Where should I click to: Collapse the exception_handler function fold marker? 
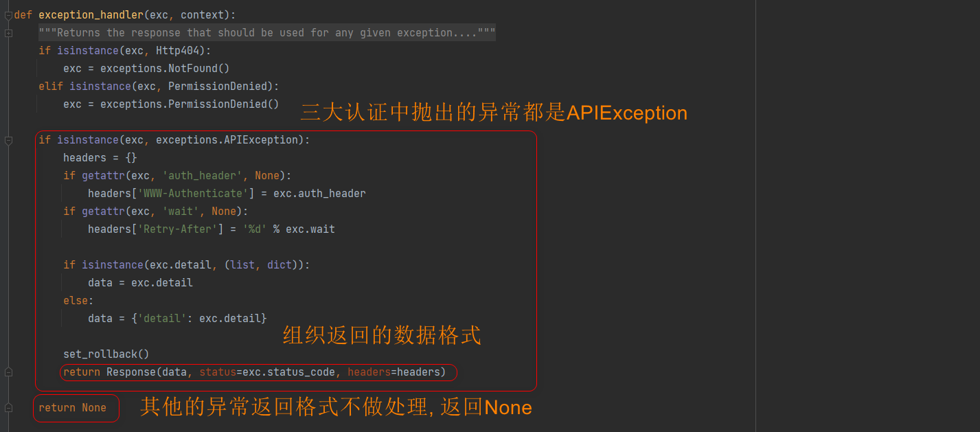(x=8, y=15)
